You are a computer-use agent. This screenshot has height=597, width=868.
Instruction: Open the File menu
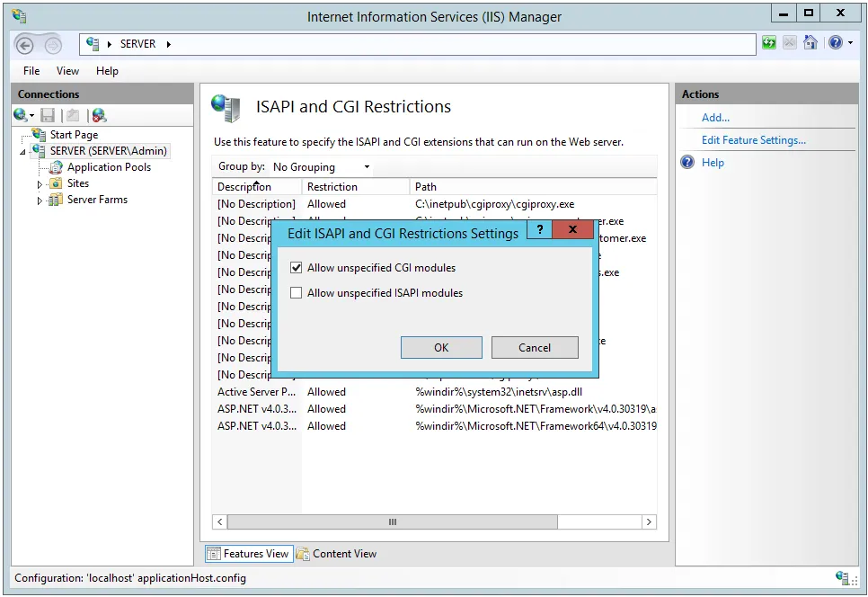pyautogui.click(x=31, y=71)
